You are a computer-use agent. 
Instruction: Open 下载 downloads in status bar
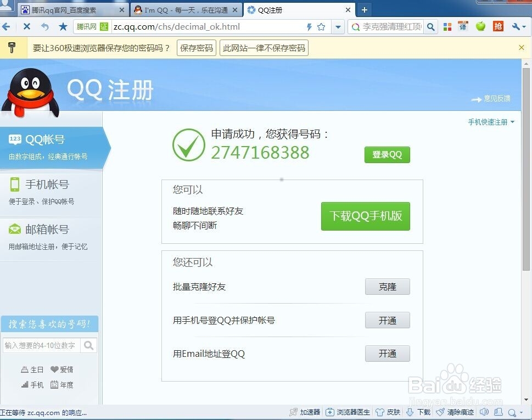point(418,412)
